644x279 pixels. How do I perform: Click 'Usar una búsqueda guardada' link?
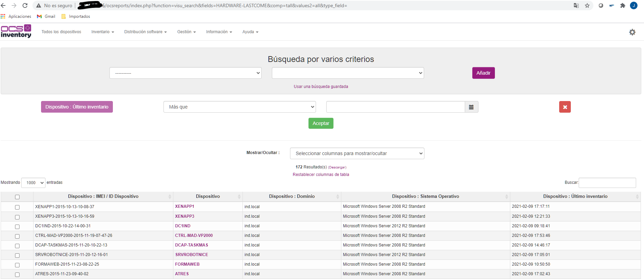pyautogui.click(x=321, y=87)
